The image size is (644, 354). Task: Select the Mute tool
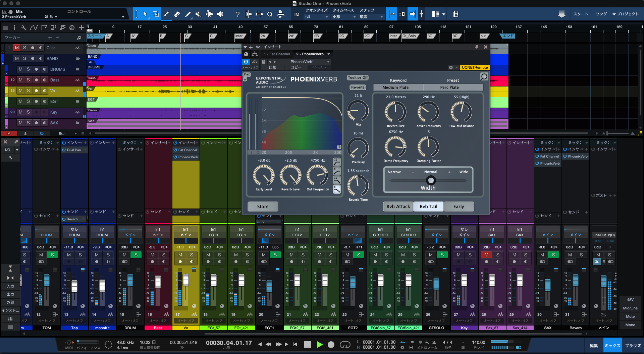(x=198, y=14)
